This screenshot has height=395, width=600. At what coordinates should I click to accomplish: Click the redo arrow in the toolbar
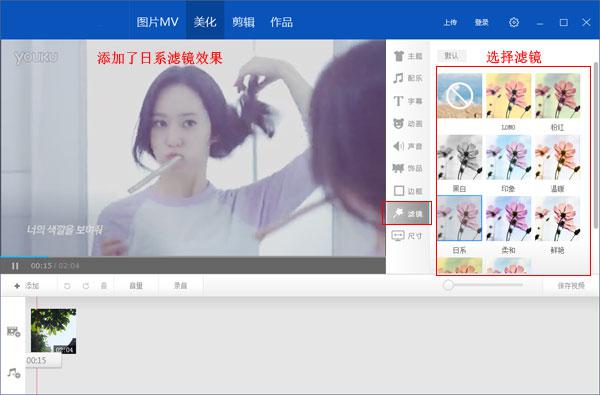(86, 286)
